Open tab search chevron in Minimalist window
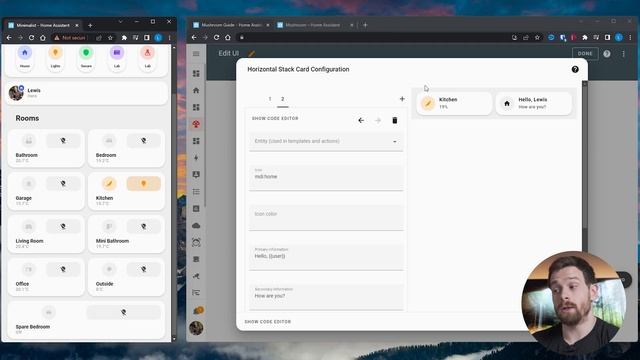640x360 pixels. point(120,22)
